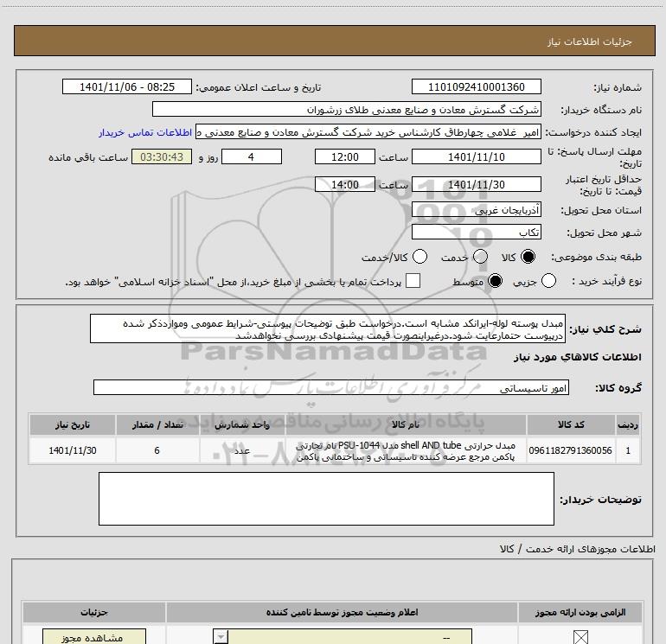This screenshot has width=666, height=644.
Task: Open the permit status dropdown arrow
Action: pyautogui.click(x=221, y=637)
